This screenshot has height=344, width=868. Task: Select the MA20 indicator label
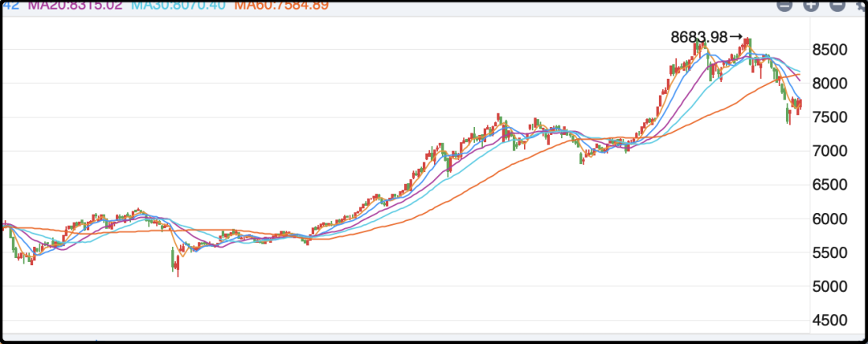76,6
